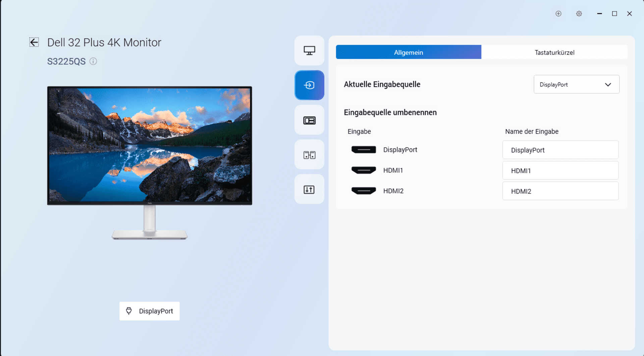Image resolution: width=644 pixels, height=356 pixels.
Task: Open the Display settings sidebar icon
Action: [x=309, y=51]
